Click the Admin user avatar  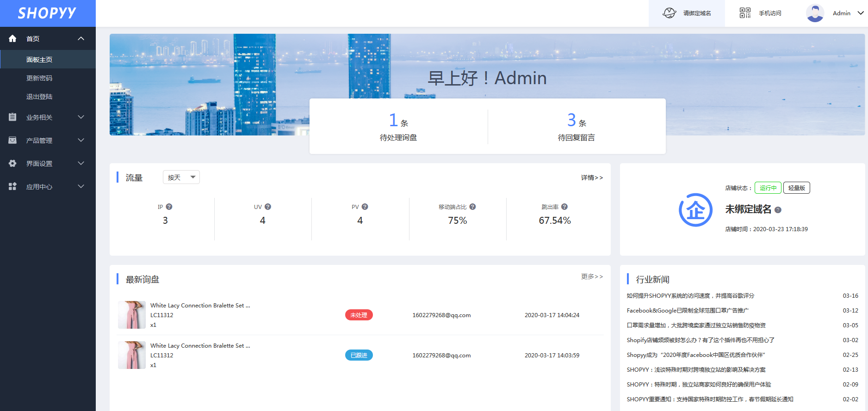click(815, 13)
